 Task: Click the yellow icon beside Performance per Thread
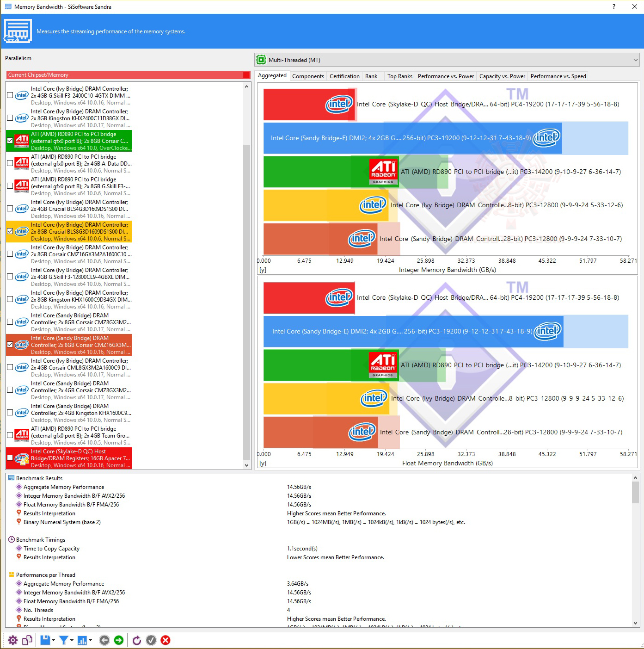click(12, 575)
